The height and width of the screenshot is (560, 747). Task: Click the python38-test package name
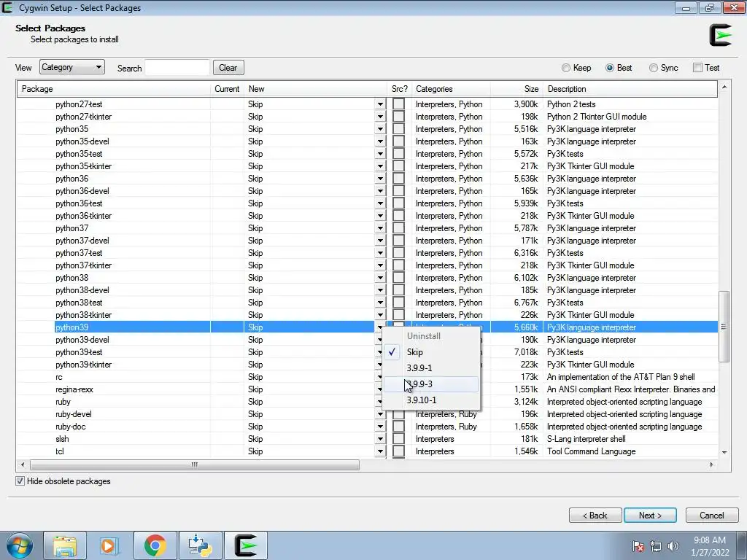[79, 303]
